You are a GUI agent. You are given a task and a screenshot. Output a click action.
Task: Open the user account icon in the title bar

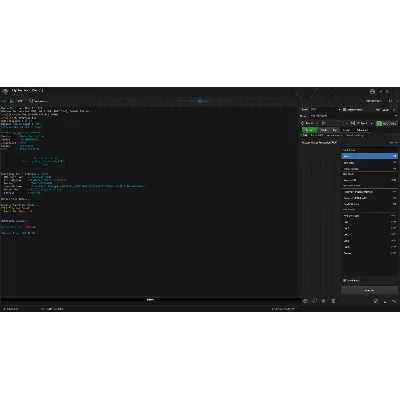click(x=372, y=91)
